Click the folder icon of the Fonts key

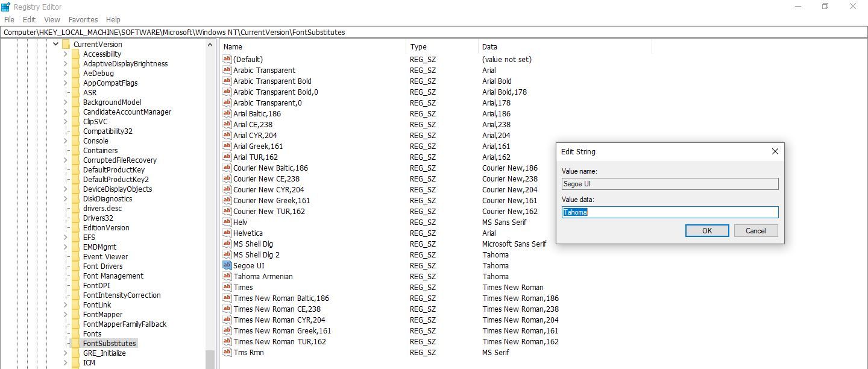click(x=75, y=333)
